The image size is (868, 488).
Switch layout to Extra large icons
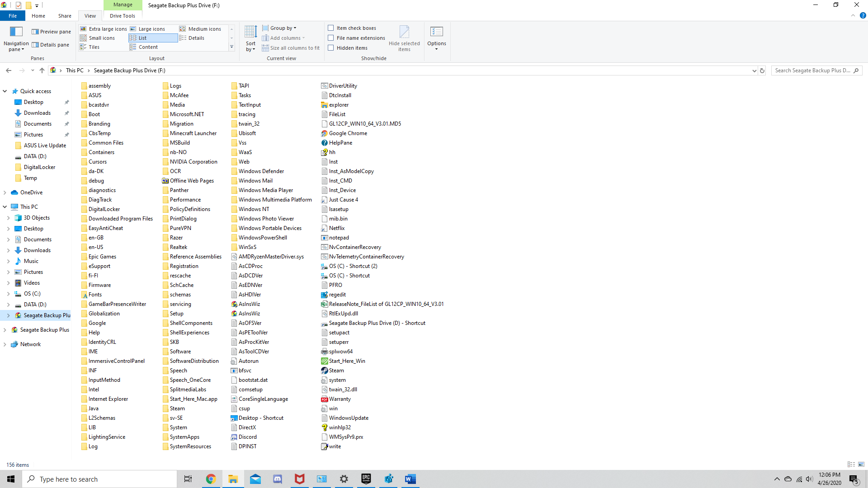[104, 29]
